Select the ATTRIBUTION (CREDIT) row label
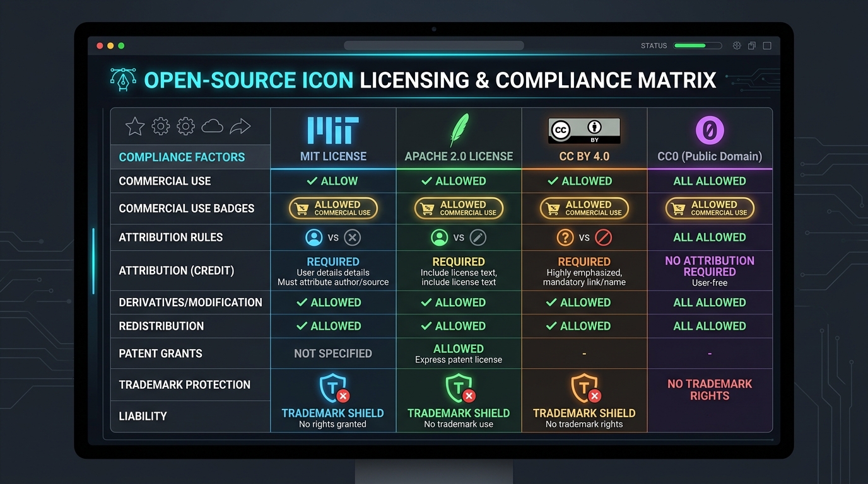The height and width of the screenshot is (484, 868). 177,271
